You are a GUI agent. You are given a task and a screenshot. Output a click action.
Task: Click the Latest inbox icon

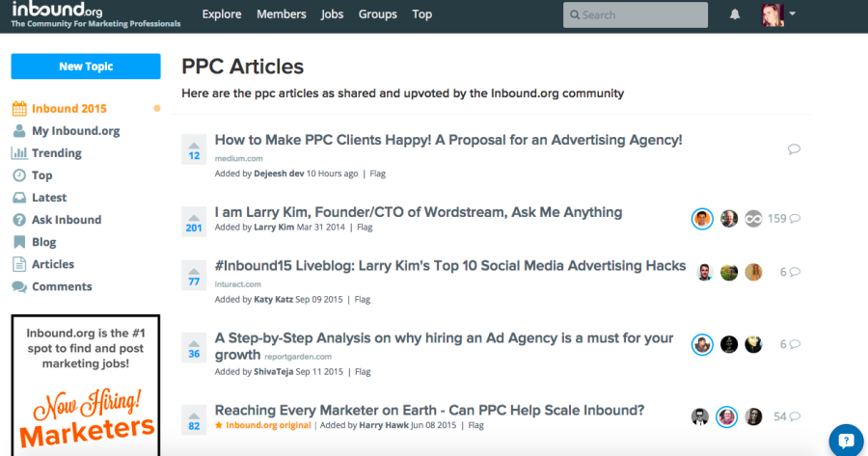[x=19, y=198]
